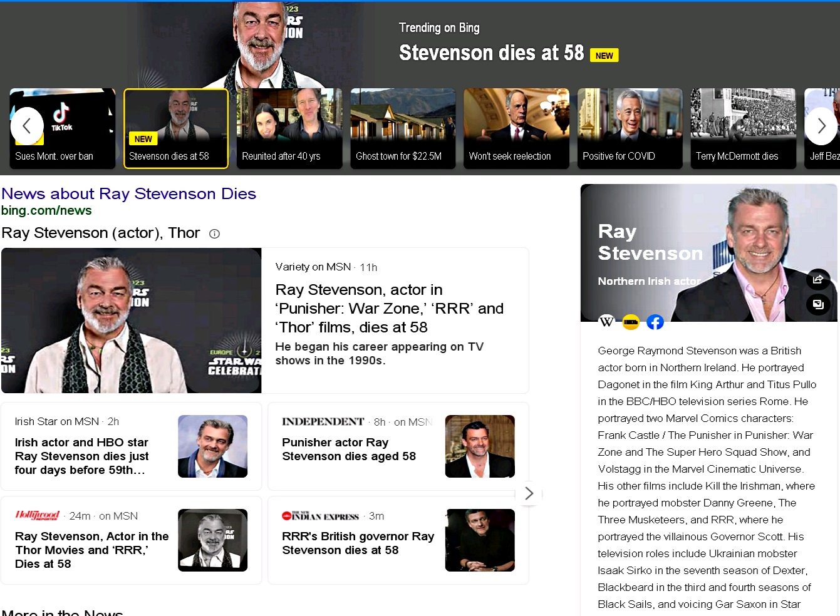This screenshot has width=840, height=616.
Task: Click 'News about Ray Stevenson Dies' heading link
Action: pyautogui.click(x=129, y=193)
